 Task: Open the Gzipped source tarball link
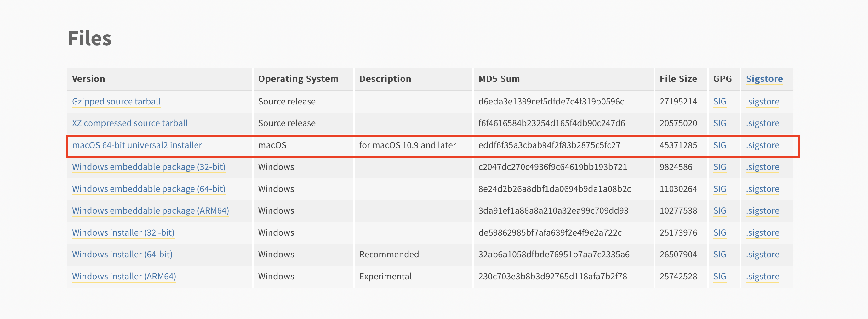coord(116,101)
